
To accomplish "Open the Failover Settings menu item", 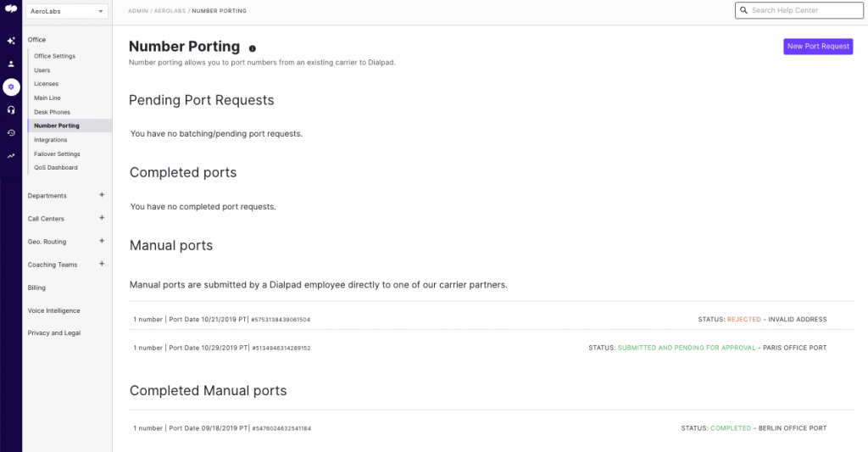I will click(x=57, y=153).
